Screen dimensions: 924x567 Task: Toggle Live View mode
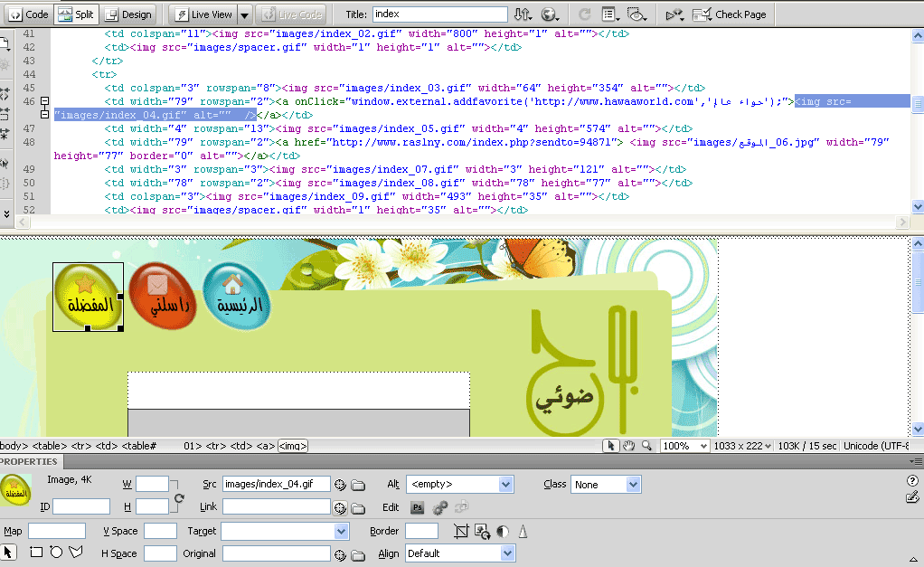point(203,14)
